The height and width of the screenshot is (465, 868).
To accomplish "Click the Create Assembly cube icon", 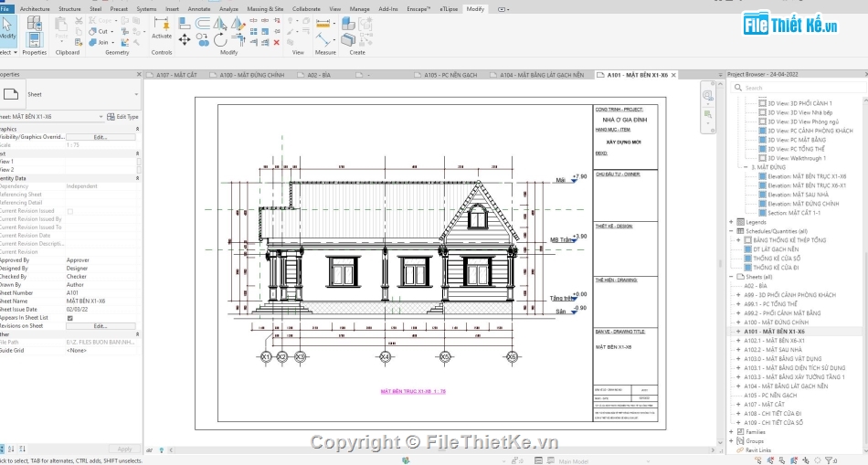I will pyautogui.click(x=348, y=23).
